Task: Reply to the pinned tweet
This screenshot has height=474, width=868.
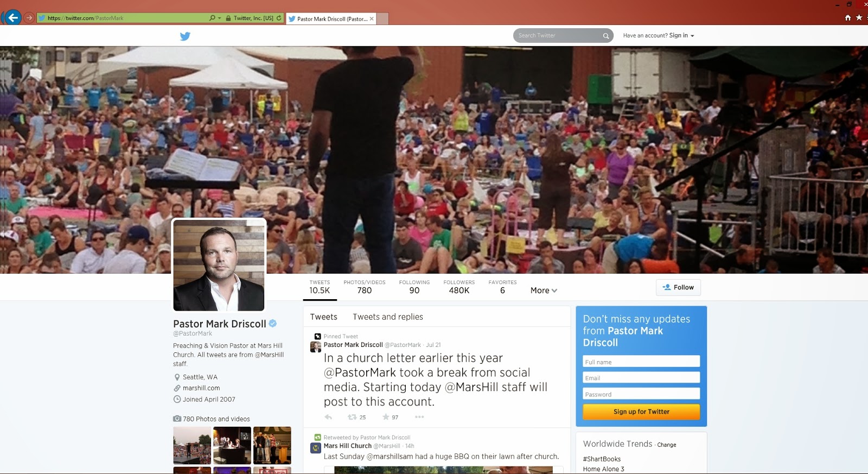Action: coord(328,417)
